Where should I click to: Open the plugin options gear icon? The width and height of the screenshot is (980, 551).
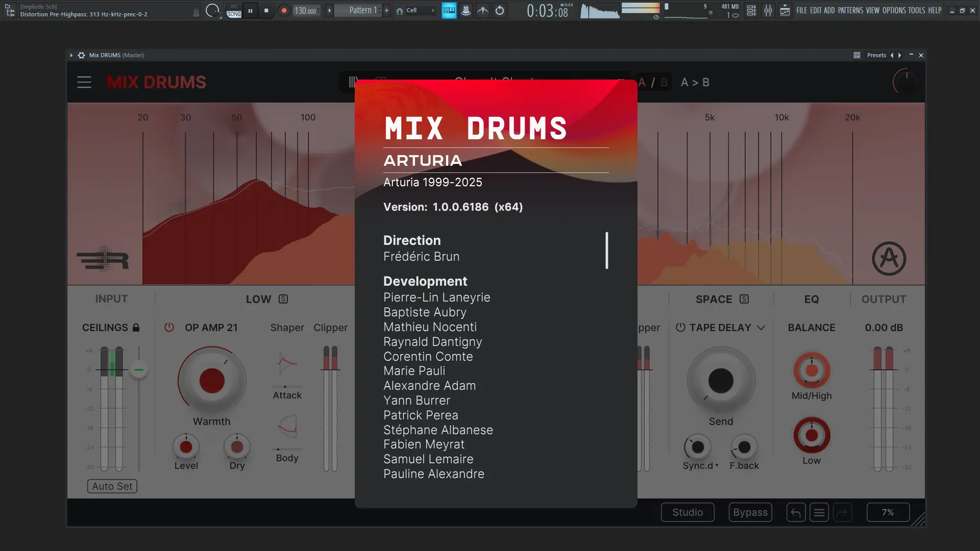[82, 55]
